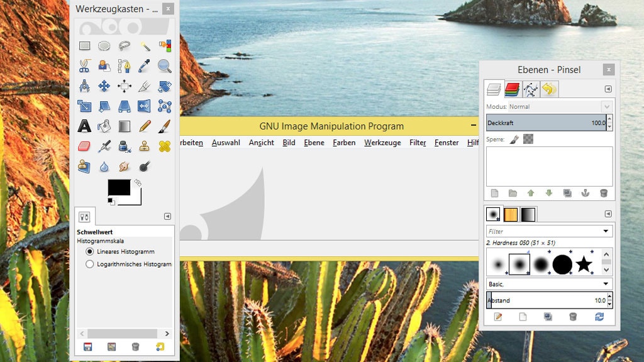Select the Ink tool

(124, 146)
